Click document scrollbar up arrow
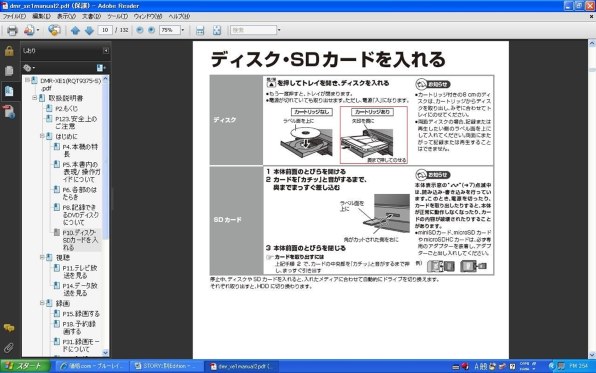Screen dimensions: 596x373 pyautogui.click(x=592, y=43)
